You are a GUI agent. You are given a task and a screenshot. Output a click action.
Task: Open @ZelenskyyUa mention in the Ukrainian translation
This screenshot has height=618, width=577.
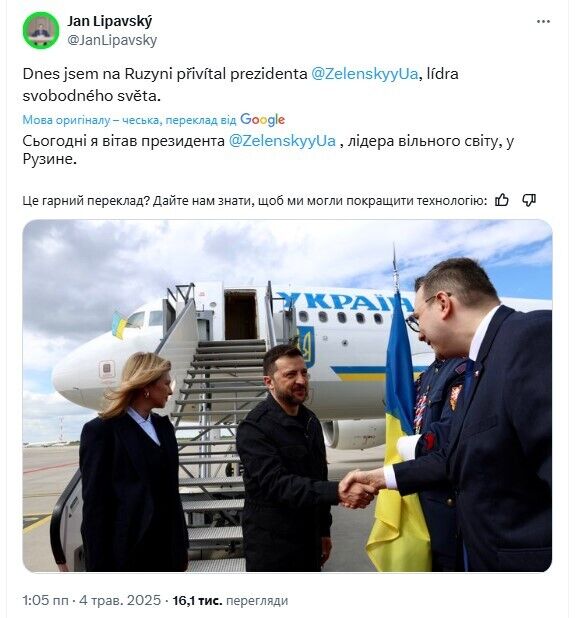[x=282, y=141]
